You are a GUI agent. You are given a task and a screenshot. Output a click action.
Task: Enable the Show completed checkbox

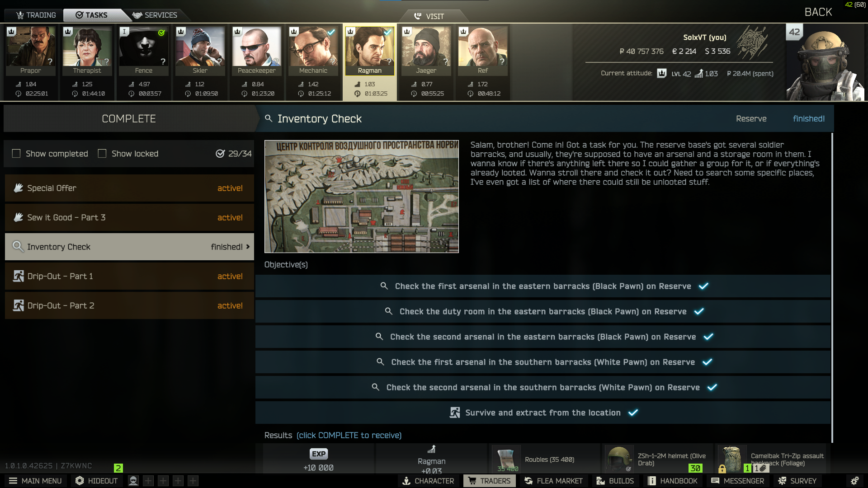pyautogui.click(x=16, y=154)
